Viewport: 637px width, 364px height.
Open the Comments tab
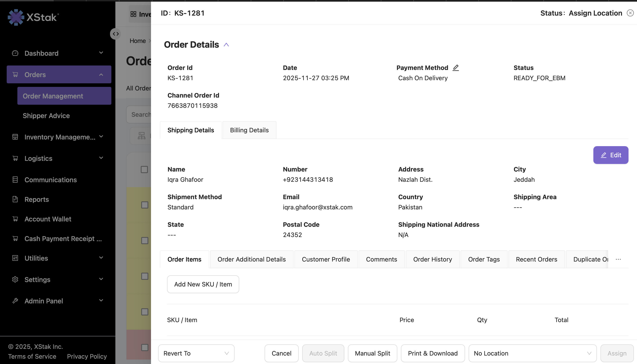[381, 259]
